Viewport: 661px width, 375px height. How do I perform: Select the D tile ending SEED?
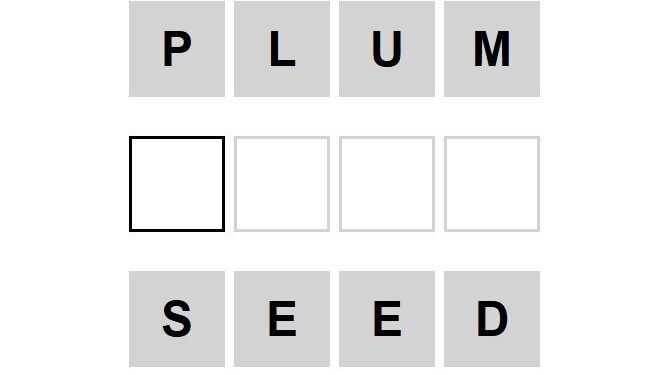492,319
